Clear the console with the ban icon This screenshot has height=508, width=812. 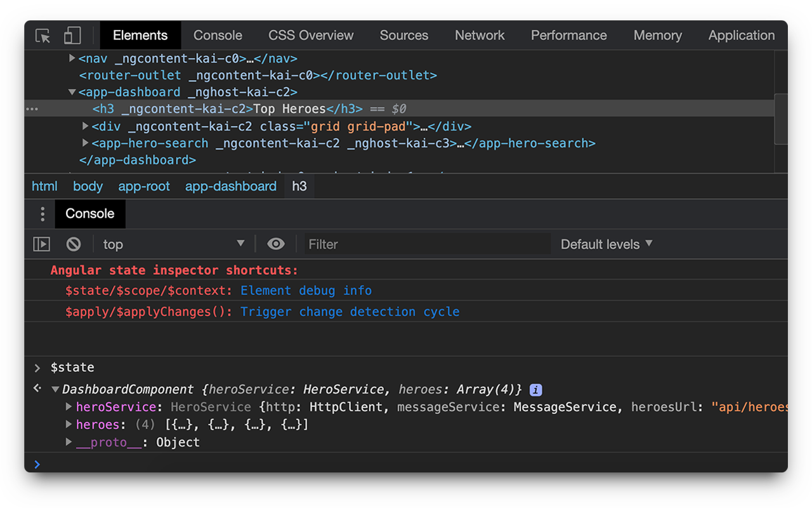coord(74,244)
